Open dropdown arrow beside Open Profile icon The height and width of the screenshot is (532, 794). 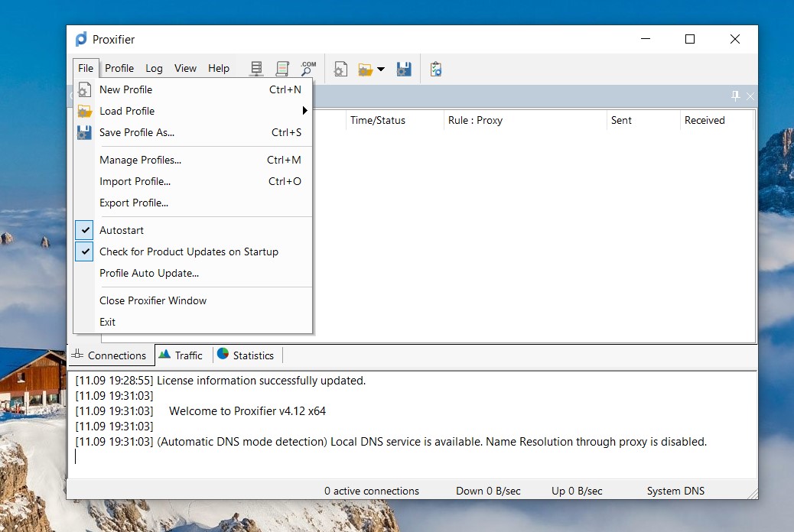(x=381, y=69)
